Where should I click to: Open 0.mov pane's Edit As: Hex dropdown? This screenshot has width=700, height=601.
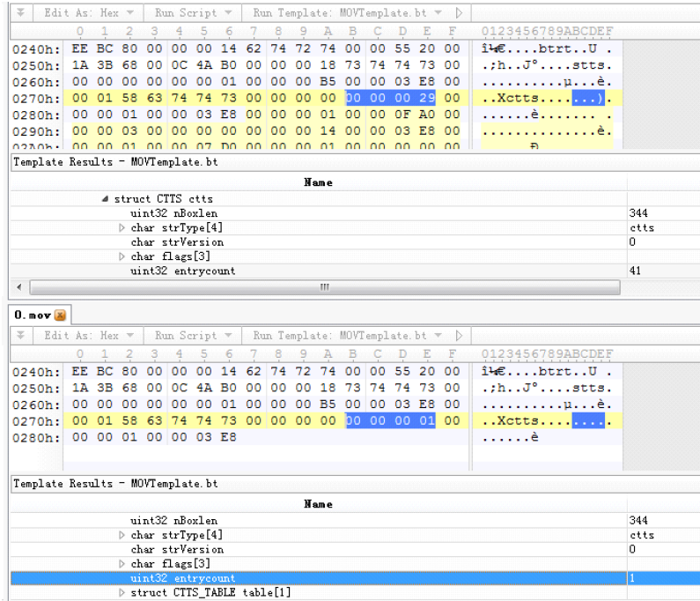point(89,336)
